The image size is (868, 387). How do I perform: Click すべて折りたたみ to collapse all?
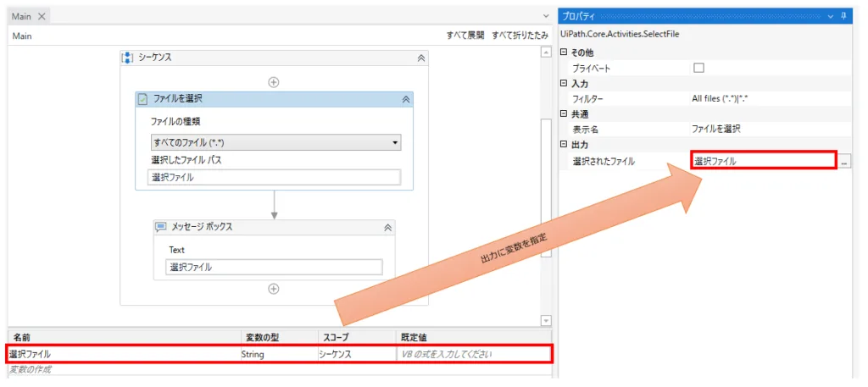click(x=520, y=36)
